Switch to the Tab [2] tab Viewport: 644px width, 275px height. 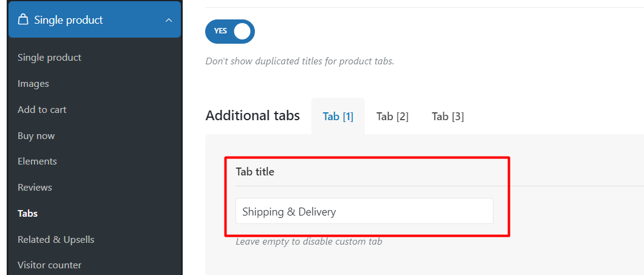pyautogui.click(x=392, y=117)
